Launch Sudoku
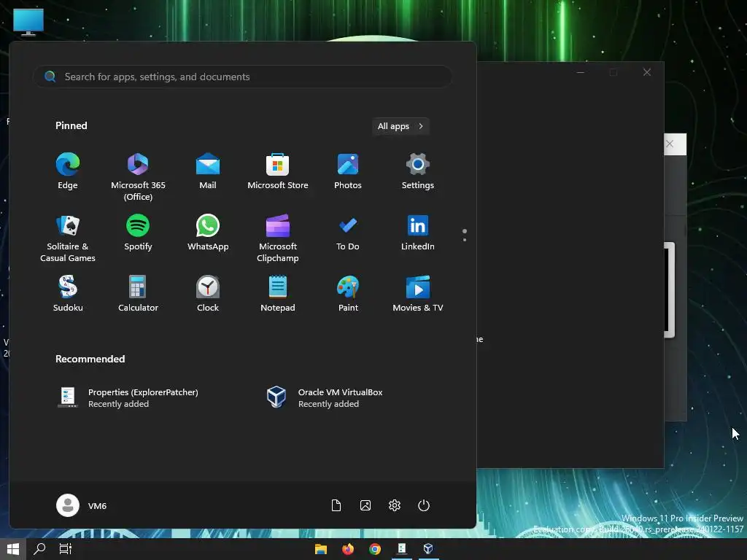The image size is (747, 560). 68,294
